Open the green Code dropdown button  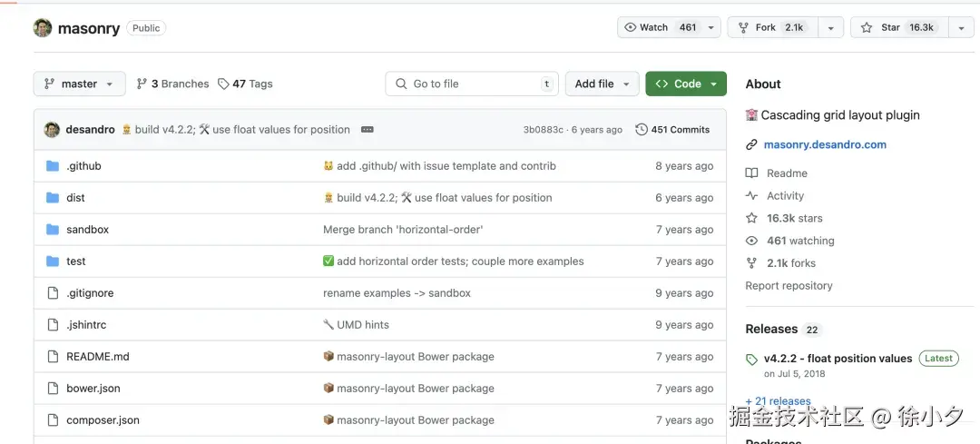[686, 84]
